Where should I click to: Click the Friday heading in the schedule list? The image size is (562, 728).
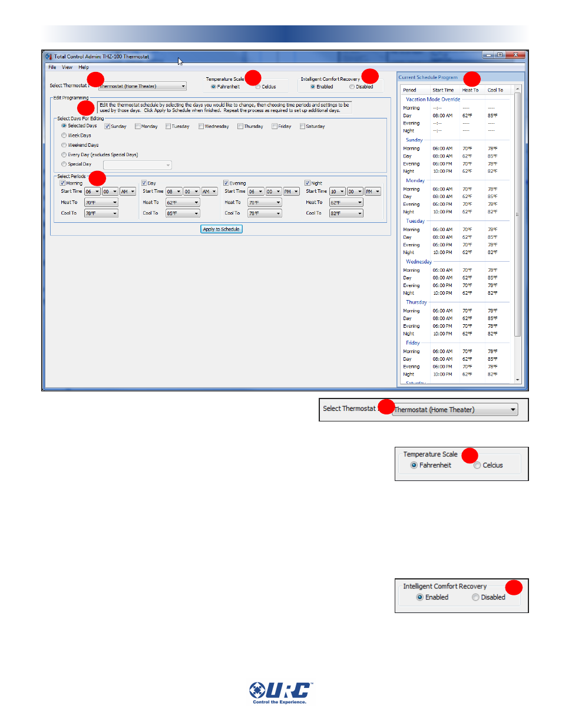[413, 343]
